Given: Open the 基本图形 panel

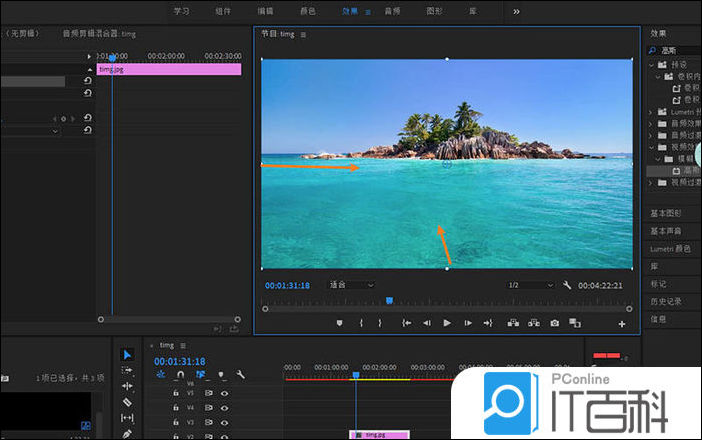Looking at the screenshot, I should point(666,213).
